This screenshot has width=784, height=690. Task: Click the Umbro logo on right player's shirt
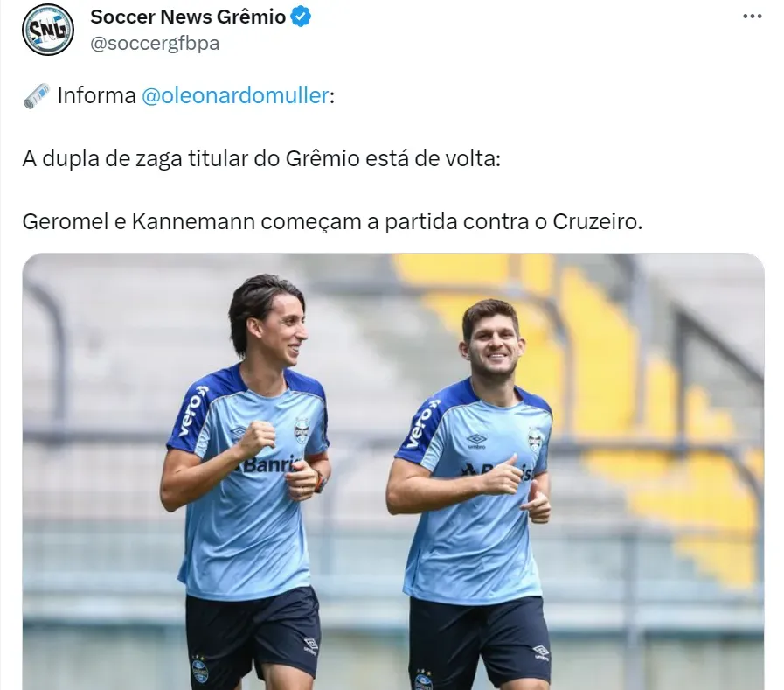[476, 441]
